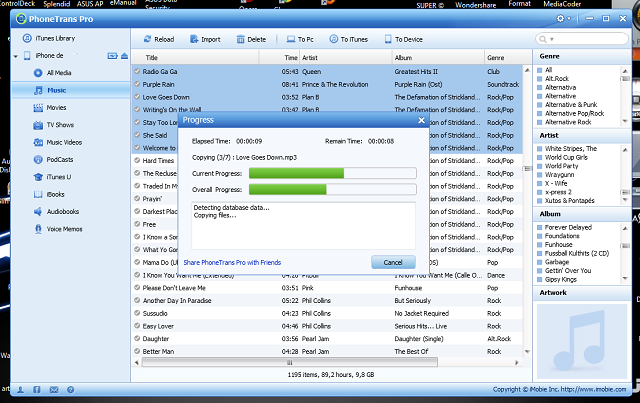Click the Overall Progress bar
This screenshot has height=403, width=640.
333,189
